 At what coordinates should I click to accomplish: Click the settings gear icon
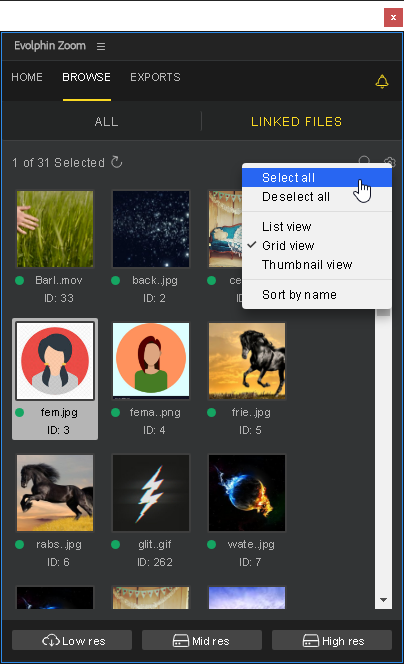pyautogui.click(x=390, y=161)
